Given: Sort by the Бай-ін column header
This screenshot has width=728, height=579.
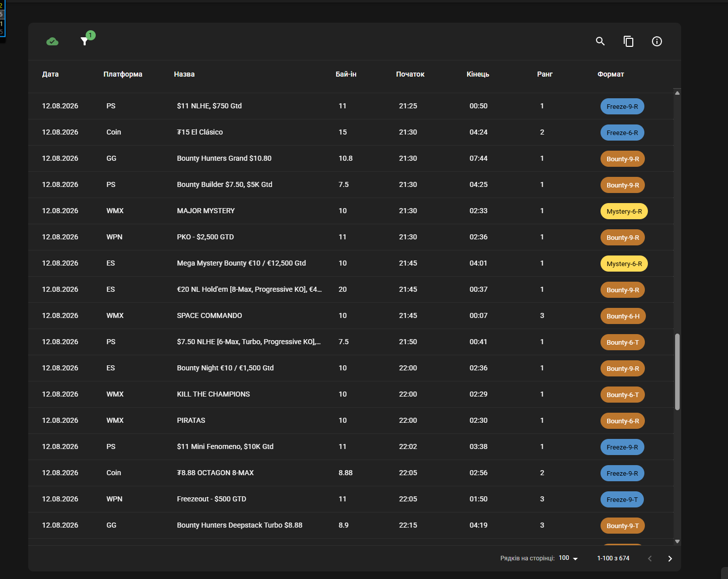Looking at the screenshot, I should (x=346, y=74).
